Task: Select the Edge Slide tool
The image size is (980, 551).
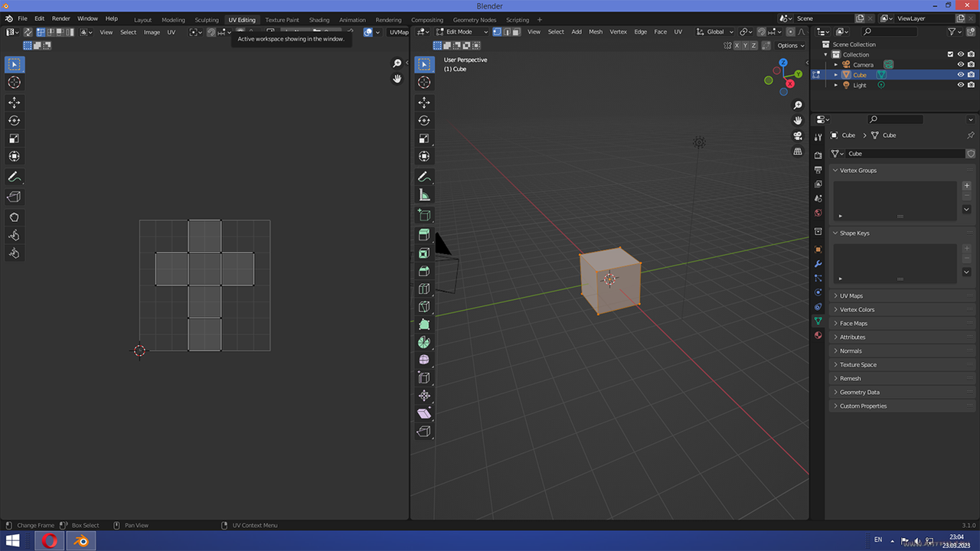Action: click(424, 377)
